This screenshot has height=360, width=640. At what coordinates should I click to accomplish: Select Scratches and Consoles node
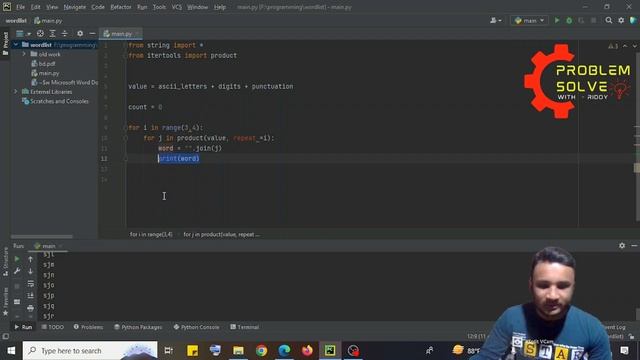click(x=55, y=101)
